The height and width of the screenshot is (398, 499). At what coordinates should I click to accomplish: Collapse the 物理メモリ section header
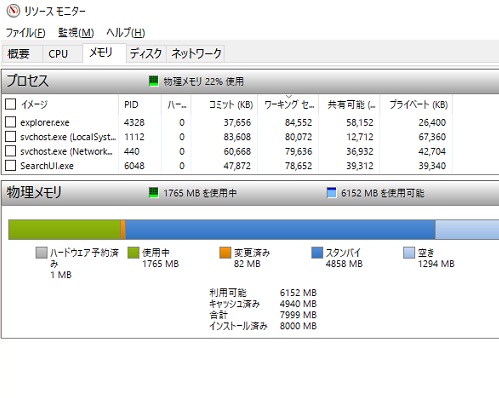pos(250,193)
